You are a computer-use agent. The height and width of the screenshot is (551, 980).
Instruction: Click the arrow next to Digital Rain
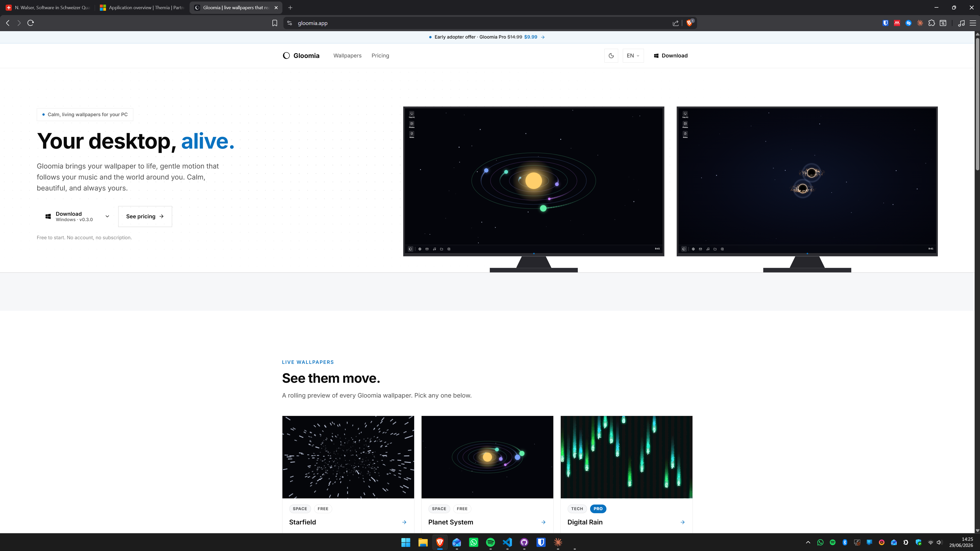683,522
